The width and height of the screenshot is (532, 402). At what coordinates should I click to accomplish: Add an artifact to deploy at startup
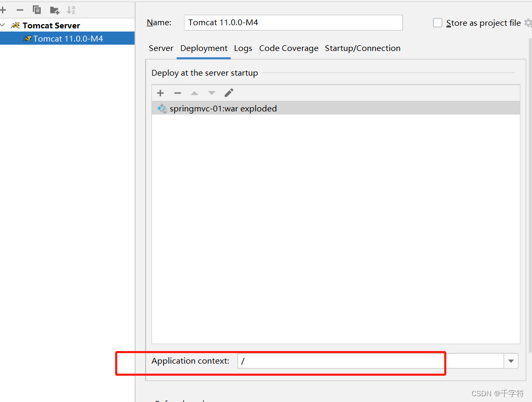pos(160,93)
